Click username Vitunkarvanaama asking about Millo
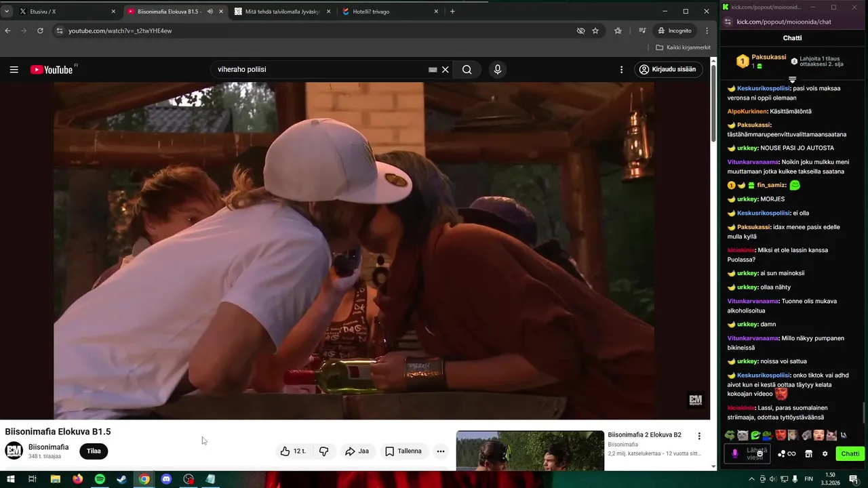868x488 pixels. coord(753,338)
